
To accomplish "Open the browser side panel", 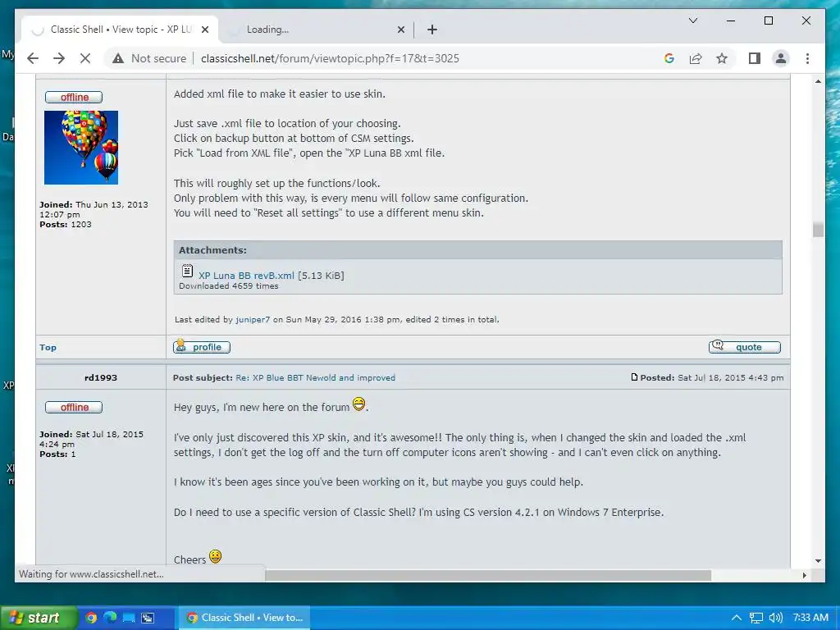I will tap(755, 58).
